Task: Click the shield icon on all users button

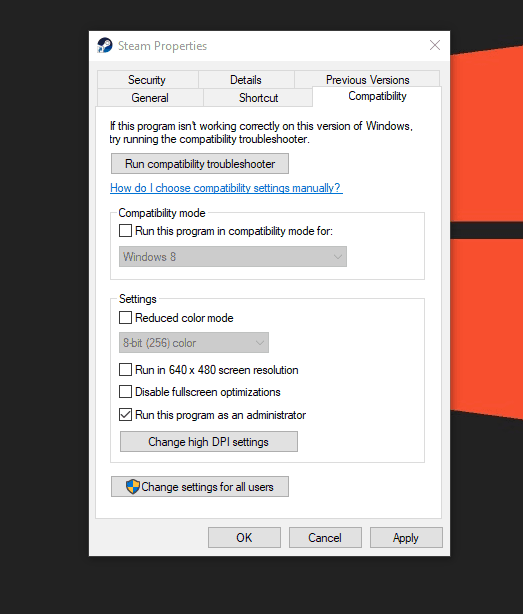Action: coord(133,487)
